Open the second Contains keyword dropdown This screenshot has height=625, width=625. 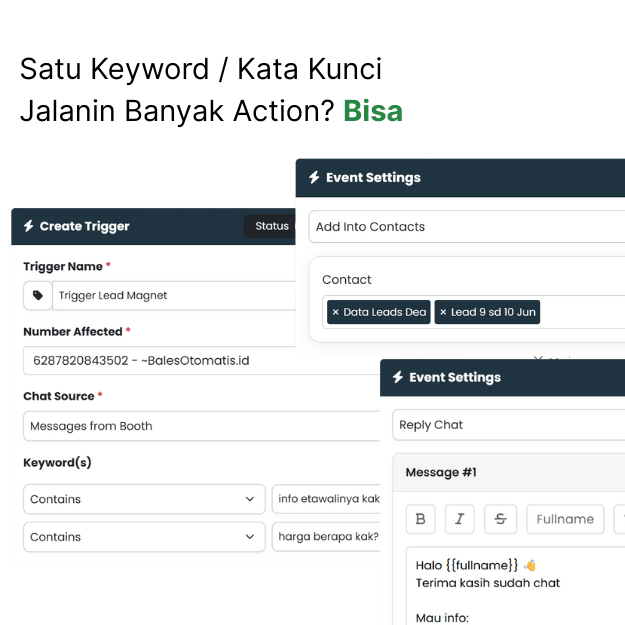coord(142,537)
